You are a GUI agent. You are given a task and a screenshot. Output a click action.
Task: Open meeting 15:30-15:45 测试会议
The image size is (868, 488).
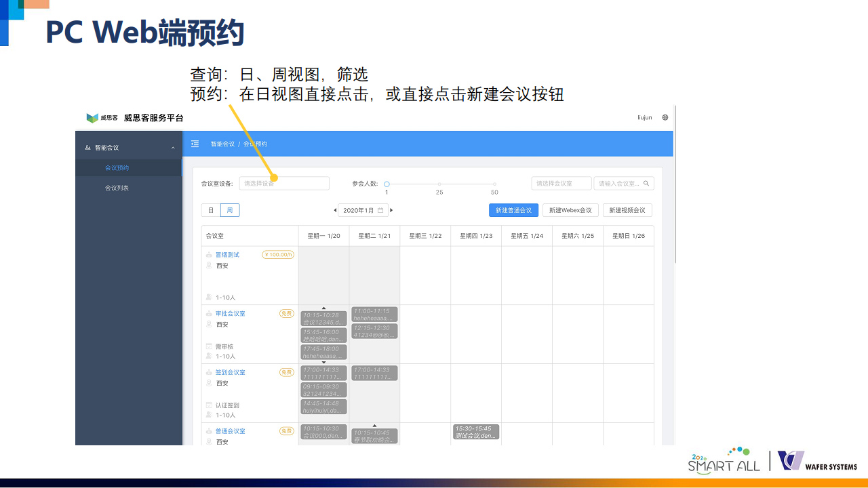click(x=476, y=432)
